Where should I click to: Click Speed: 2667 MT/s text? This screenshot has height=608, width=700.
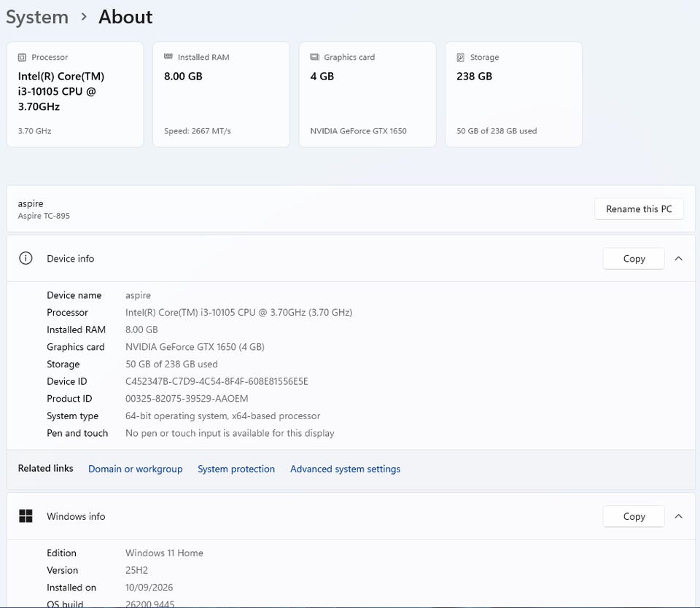pos(198,130)
